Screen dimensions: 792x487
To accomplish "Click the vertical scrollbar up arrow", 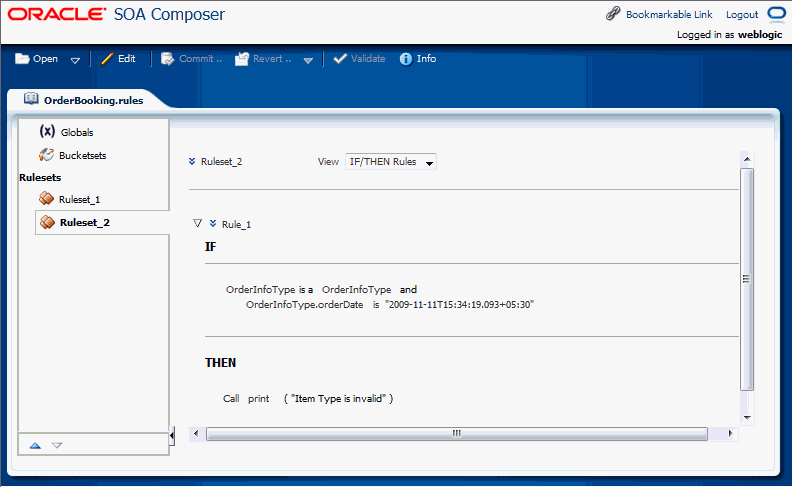I will pyautogui.click(x=747, y=159).
